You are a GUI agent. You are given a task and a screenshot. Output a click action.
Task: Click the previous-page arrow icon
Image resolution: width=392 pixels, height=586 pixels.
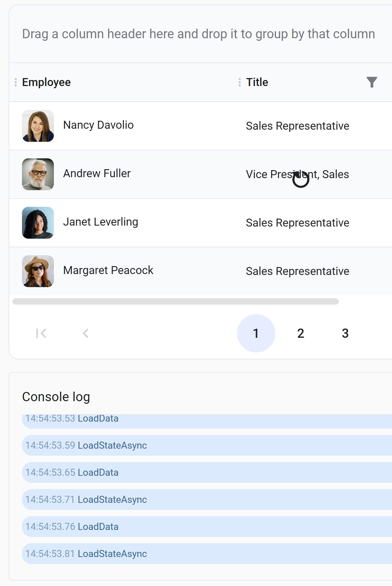click(85, 333)
